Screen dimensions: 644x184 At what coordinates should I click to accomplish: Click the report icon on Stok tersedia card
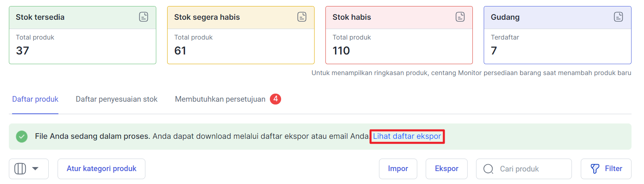[x=143, y=17]
